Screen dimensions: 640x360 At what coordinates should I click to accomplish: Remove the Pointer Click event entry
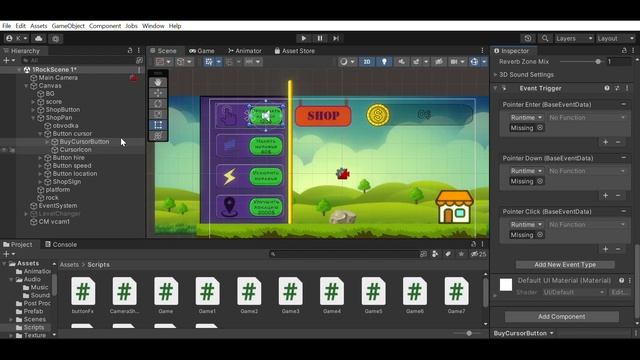pyautogui.click(x=624, y=211)
